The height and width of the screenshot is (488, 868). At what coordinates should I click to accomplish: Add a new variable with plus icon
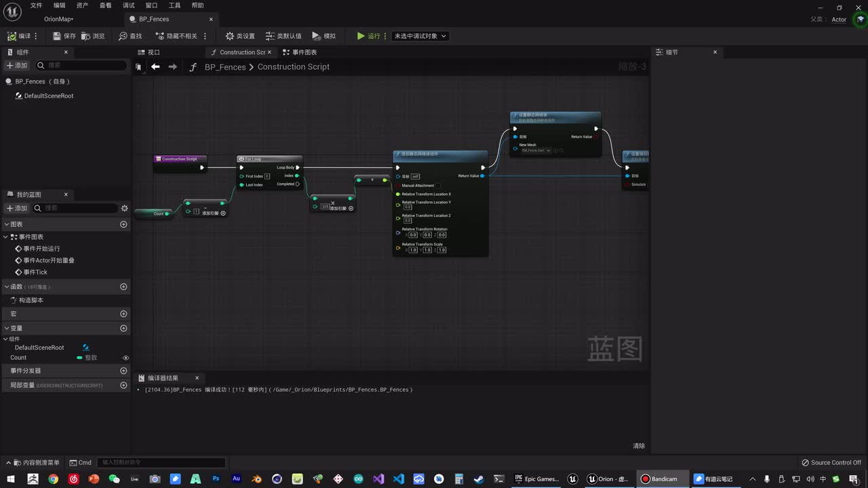pos(123,328)
